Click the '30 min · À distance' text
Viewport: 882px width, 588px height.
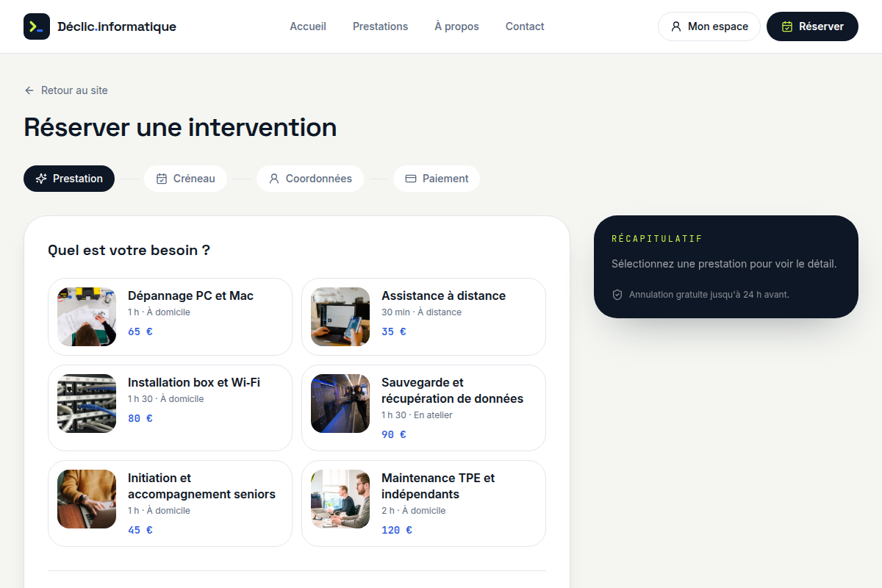pos(422,312)
